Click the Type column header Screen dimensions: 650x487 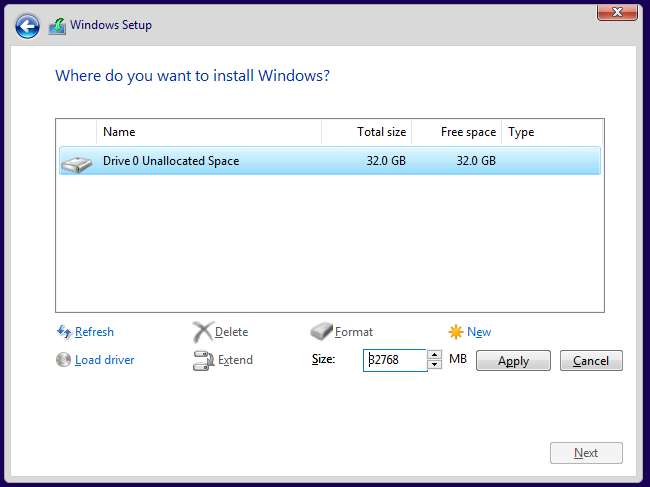(552, 132)
